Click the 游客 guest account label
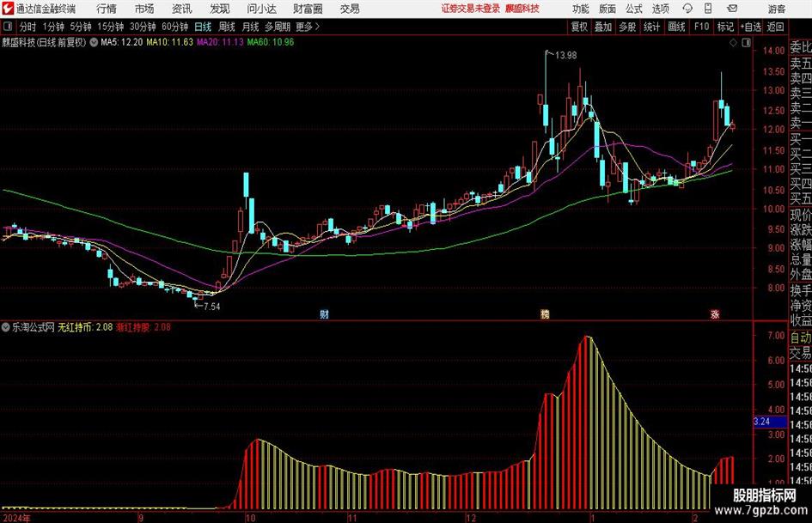This screenshot has width=812, height=523. 777,9
